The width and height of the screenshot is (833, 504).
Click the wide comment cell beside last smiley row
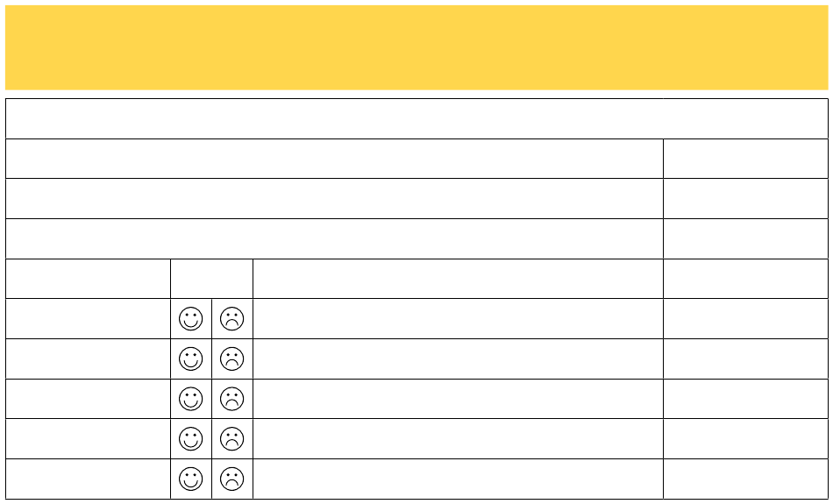tap(458, 479)
